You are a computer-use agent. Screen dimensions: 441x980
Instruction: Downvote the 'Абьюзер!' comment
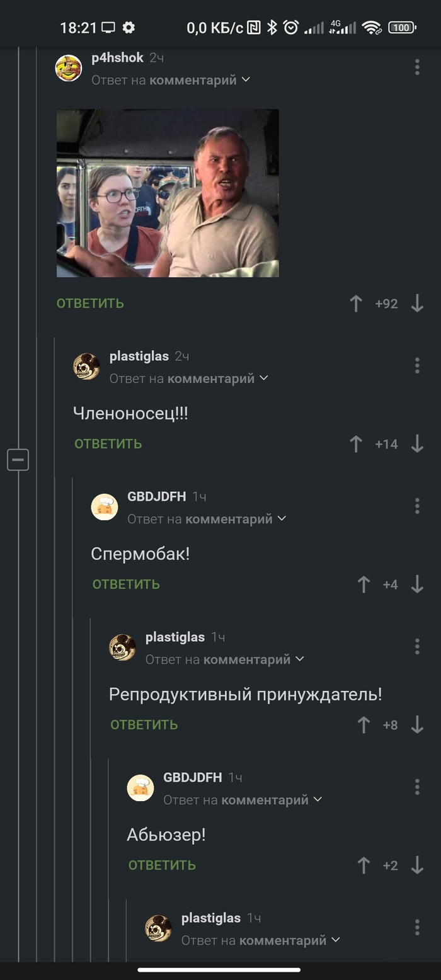417,865
